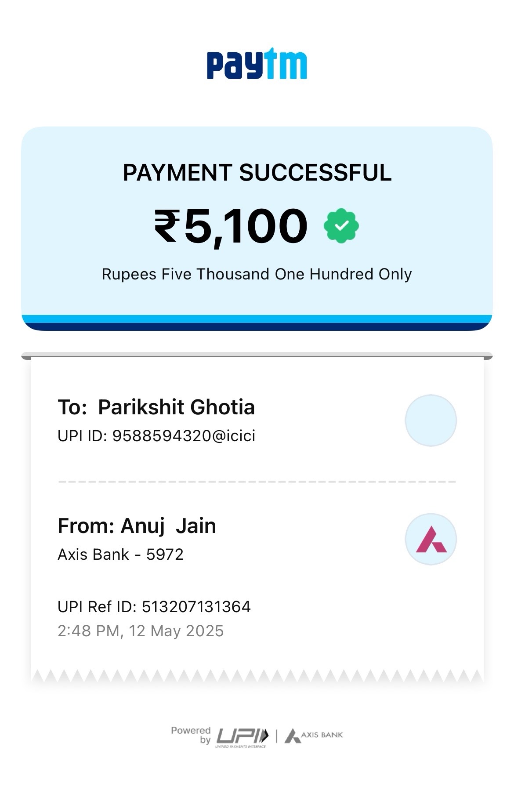Click the PAYMENT SUCCESSFUL heading
Viewport: 514px width, 812px height.
click(x=257, y=172)
